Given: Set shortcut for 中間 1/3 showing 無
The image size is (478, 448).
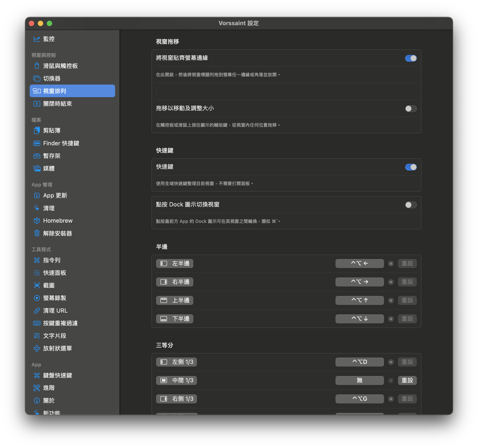Looking at the screenshot, I should 360,381.
